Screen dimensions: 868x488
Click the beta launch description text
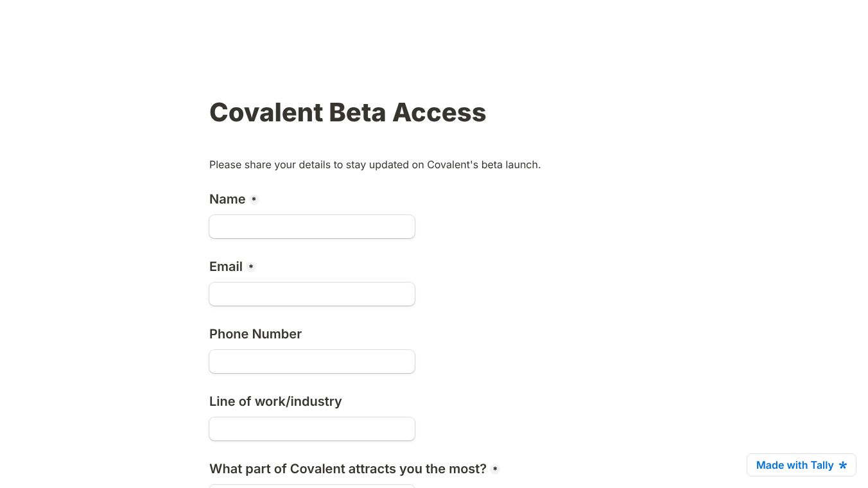click(x=375, y=164)
